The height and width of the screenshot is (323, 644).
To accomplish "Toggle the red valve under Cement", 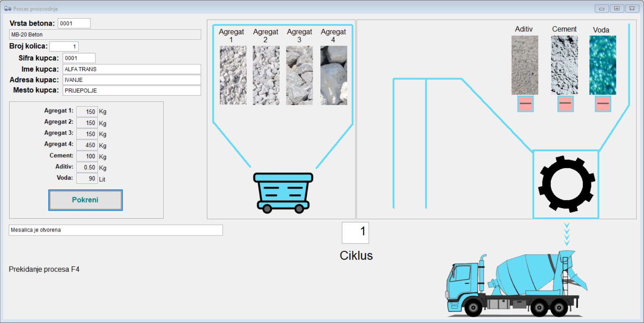I will tap(565, 104).
